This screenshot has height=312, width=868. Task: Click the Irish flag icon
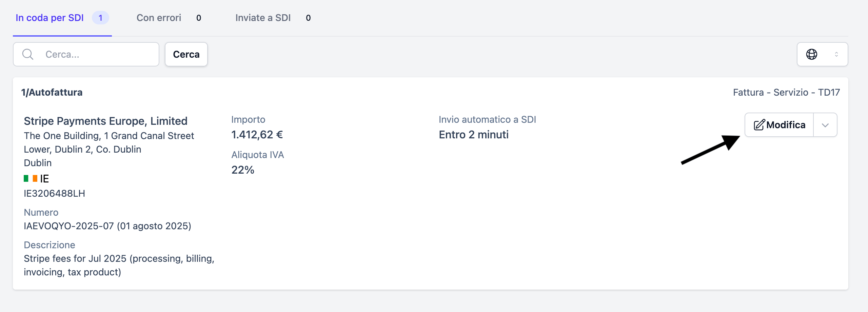pyautogui.click(x=31, y=178)
